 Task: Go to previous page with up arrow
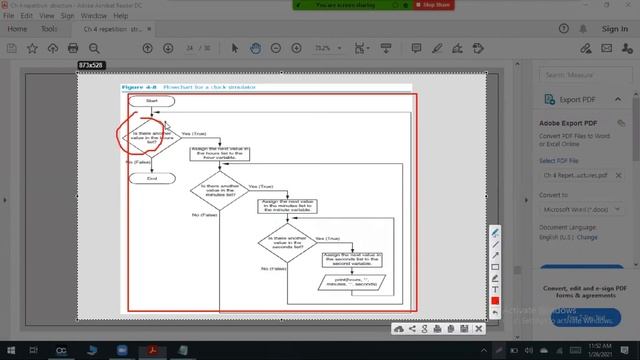coord(147,48)
